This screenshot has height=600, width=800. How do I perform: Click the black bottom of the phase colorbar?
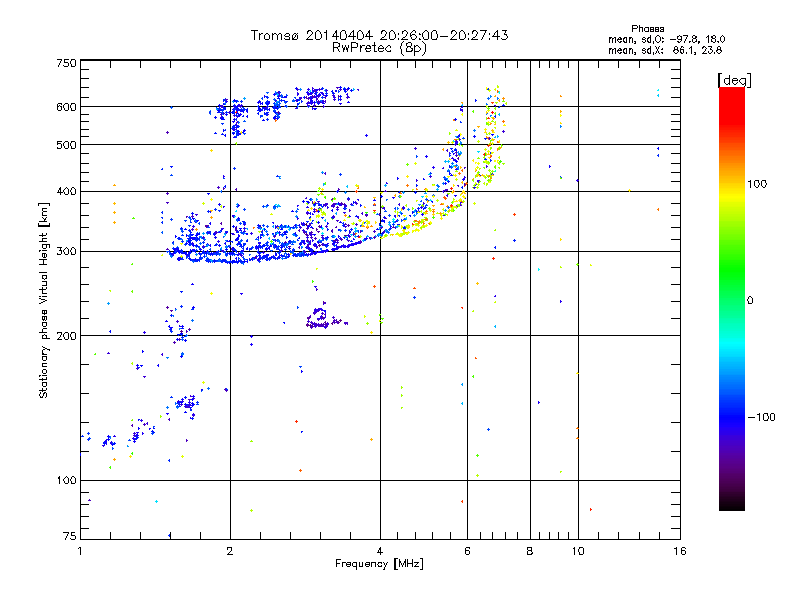pos(732,503)
